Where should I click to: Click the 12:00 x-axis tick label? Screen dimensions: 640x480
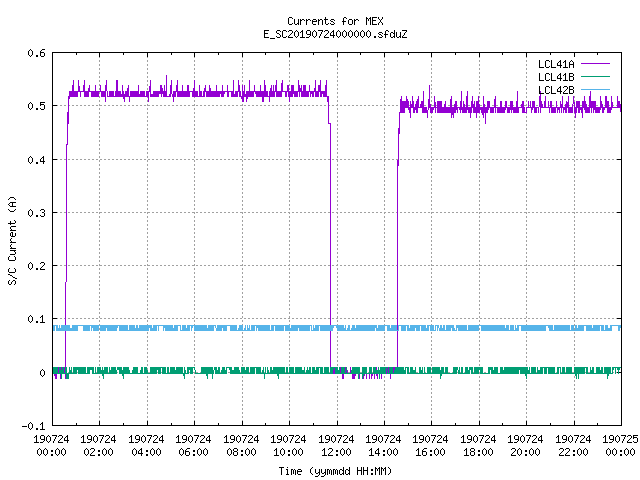(336, 452)
